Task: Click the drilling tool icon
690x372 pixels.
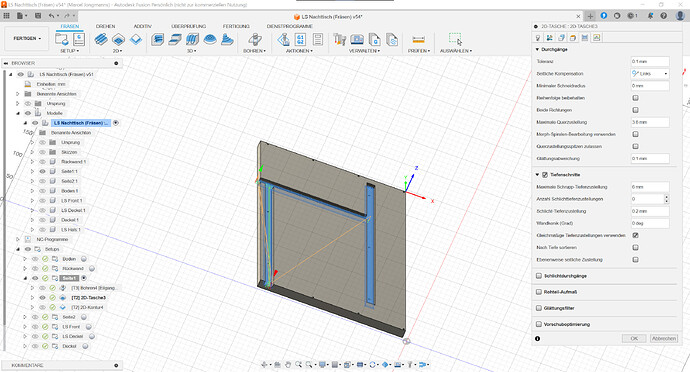Action: point(255,40)
